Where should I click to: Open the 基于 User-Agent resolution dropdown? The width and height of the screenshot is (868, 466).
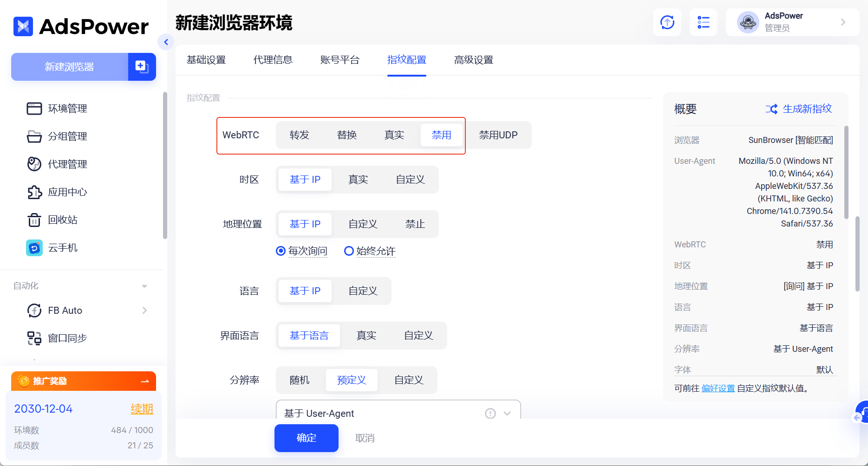[507, 413]
